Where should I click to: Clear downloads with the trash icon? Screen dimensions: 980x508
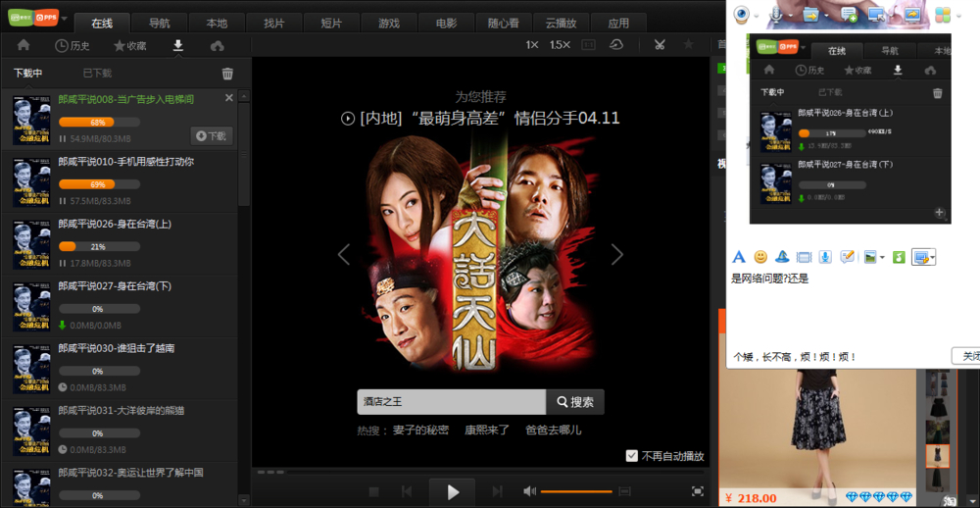[x=227, y=74]
